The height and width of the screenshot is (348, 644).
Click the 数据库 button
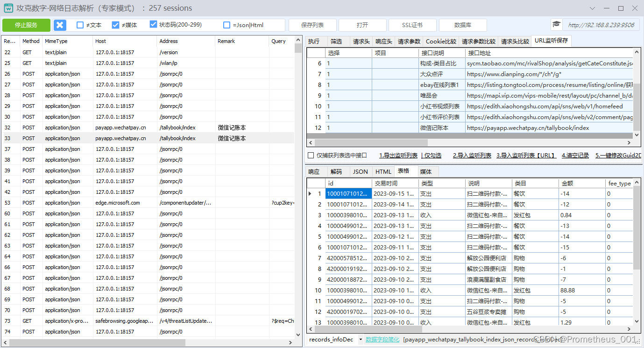point(463,25)
